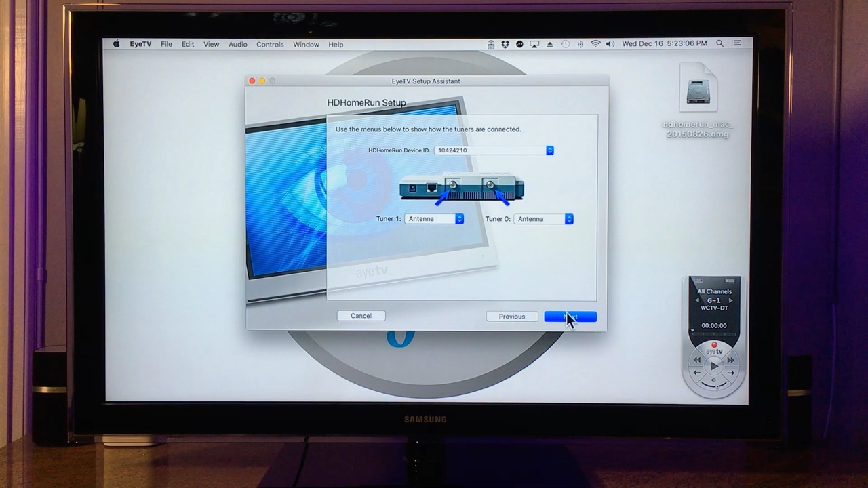Screen dimensions: 868x488
Task: Click the menu bar date and time
Action: pos(665,43)
